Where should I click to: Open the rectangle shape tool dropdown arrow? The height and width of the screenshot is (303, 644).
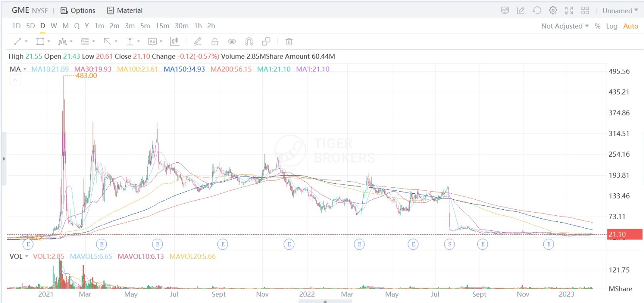[x=49, y=41]
